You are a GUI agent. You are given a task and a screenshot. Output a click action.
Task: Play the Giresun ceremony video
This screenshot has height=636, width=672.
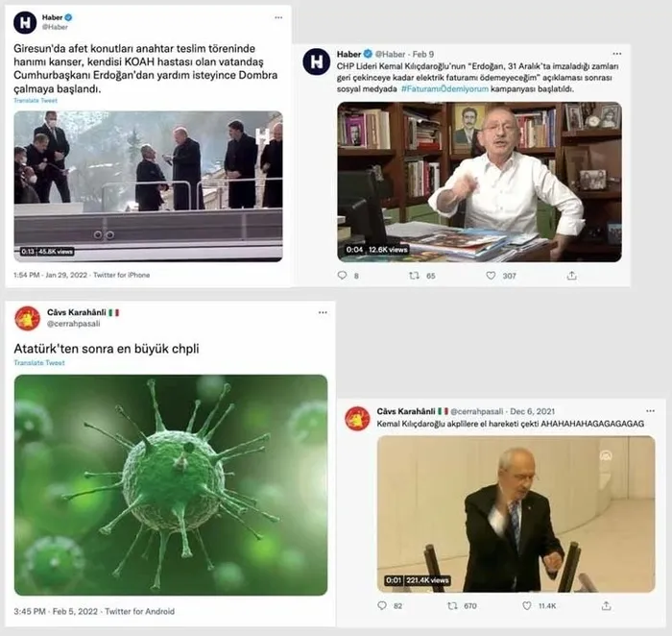148,186
